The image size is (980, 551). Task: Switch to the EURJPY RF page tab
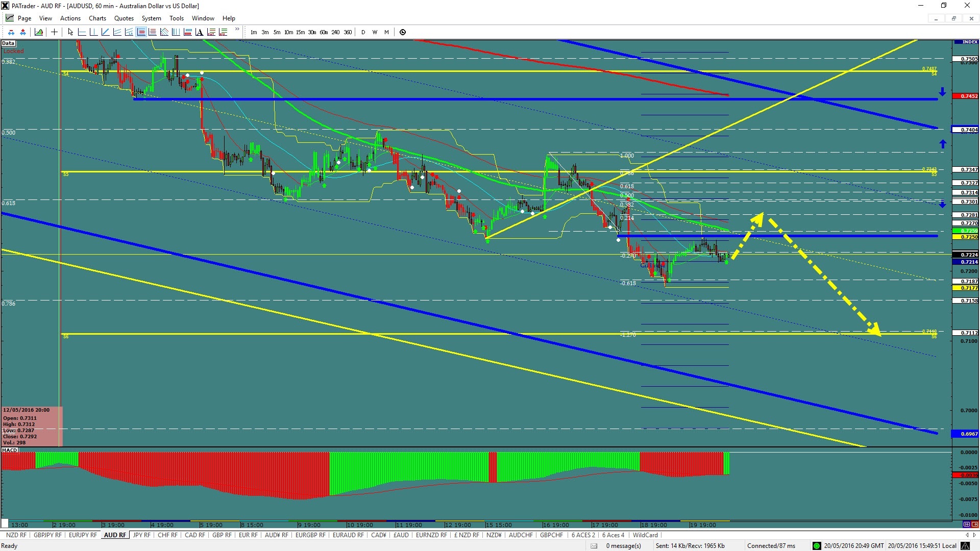coord(83,535)
